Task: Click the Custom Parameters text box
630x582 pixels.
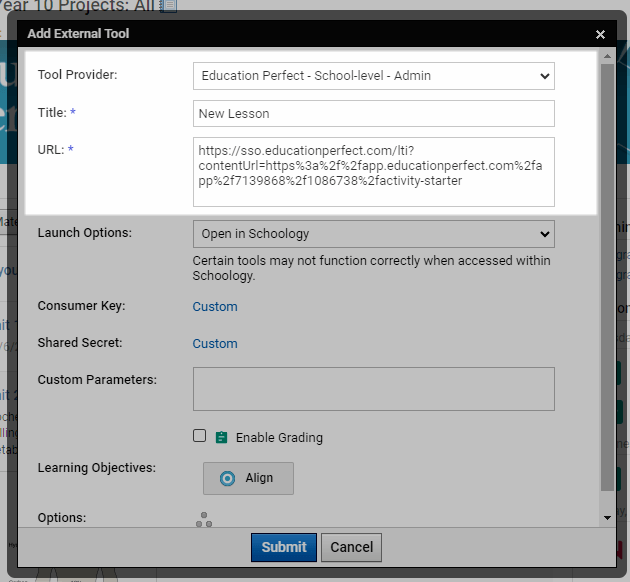Action: 374,389
